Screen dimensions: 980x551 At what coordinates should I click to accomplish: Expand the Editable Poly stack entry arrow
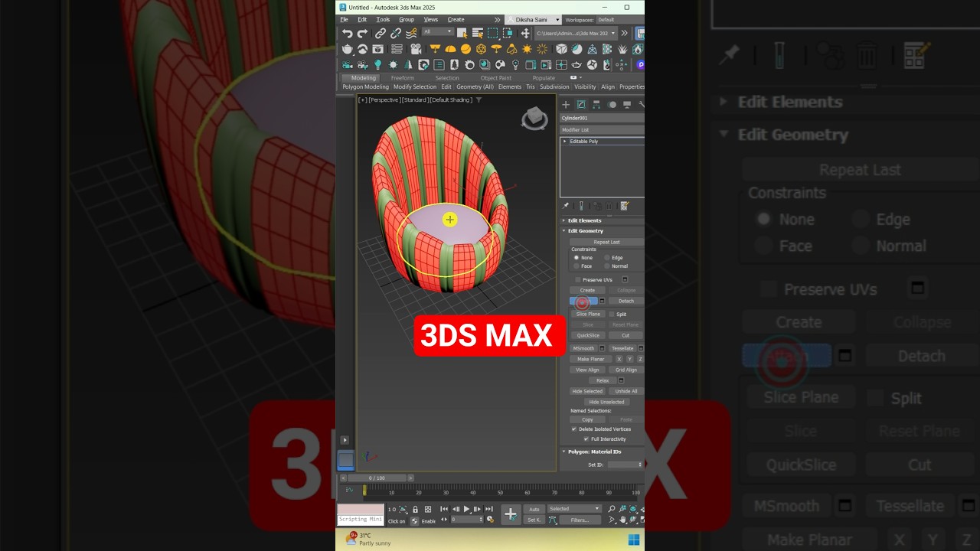[x=565, y=142]
